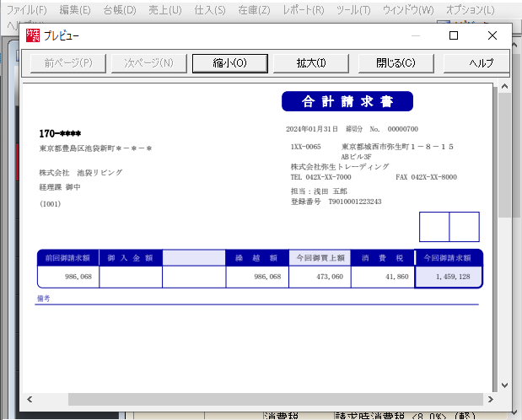Open the 在庫(Z) menu
This screenshot has height=420, width=522.
coord(254,10)
